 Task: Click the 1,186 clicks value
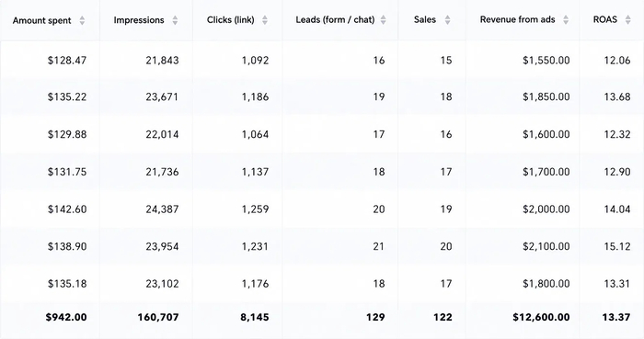point(255,97)
